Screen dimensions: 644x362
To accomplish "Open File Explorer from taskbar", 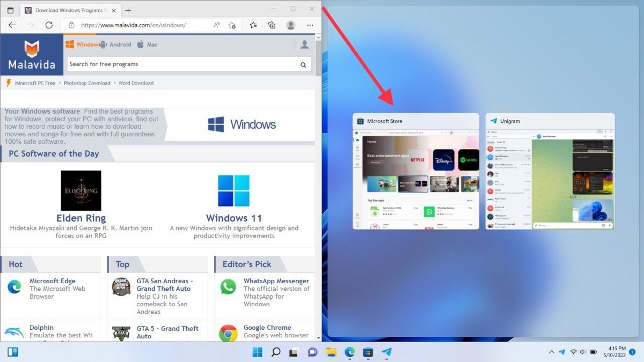I will [x=331, y=352].
